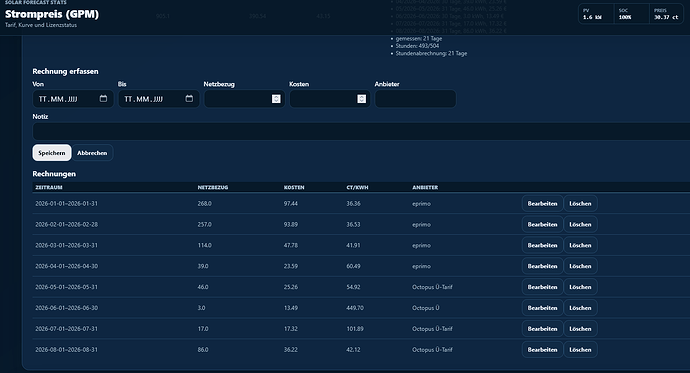The image size is (690, 373).
Task: Select the 268.0 Netzbezug value
Action: click(204, 204)
